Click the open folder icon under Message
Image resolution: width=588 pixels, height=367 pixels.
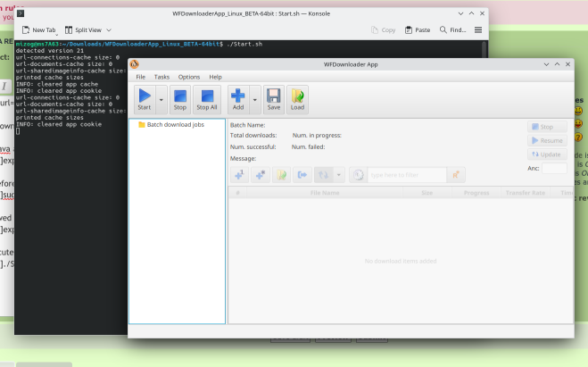[x=281, y=175]
